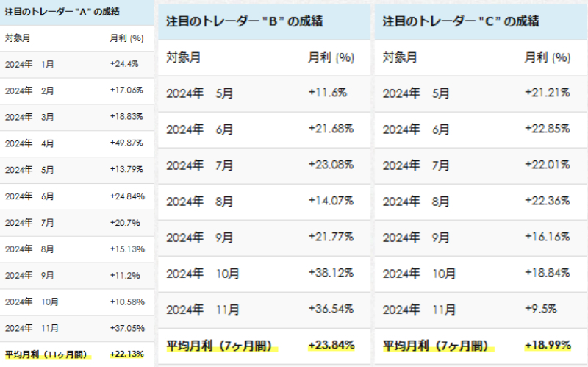Click the +13.79% monthly return value
The image size is (588, 367).
coord(126,170)
